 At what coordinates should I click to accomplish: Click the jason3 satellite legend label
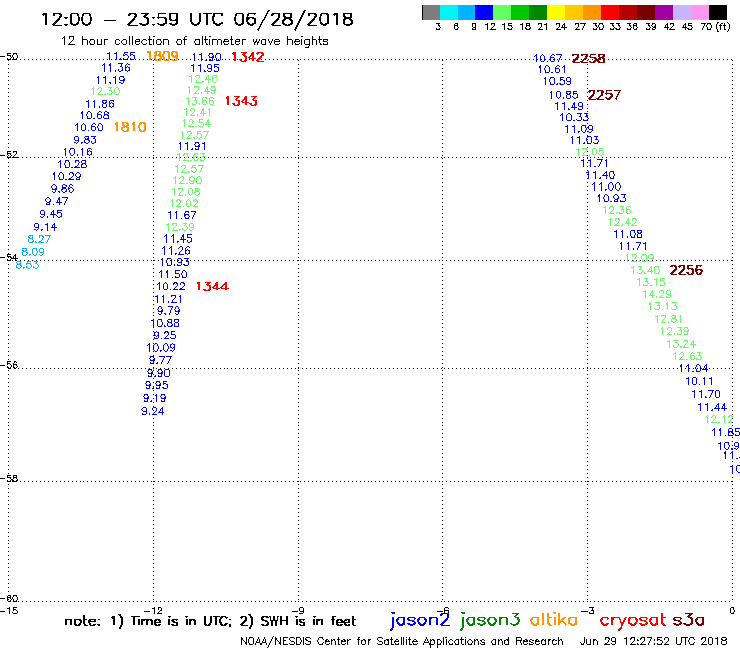(x=490, y=620)
